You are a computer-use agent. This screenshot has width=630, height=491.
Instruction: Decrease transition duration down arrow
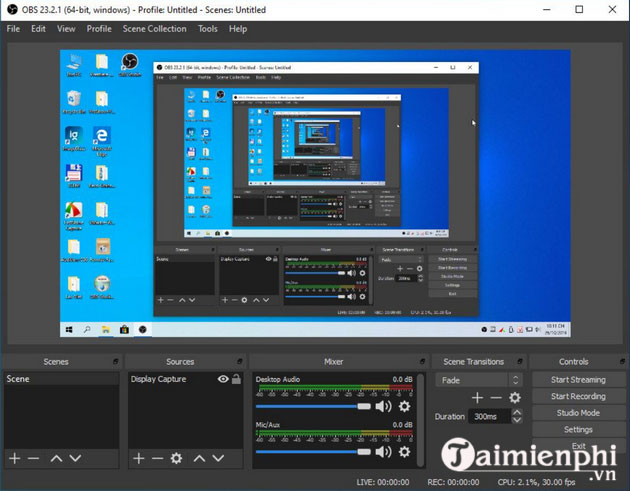click(x=517, y=420)
